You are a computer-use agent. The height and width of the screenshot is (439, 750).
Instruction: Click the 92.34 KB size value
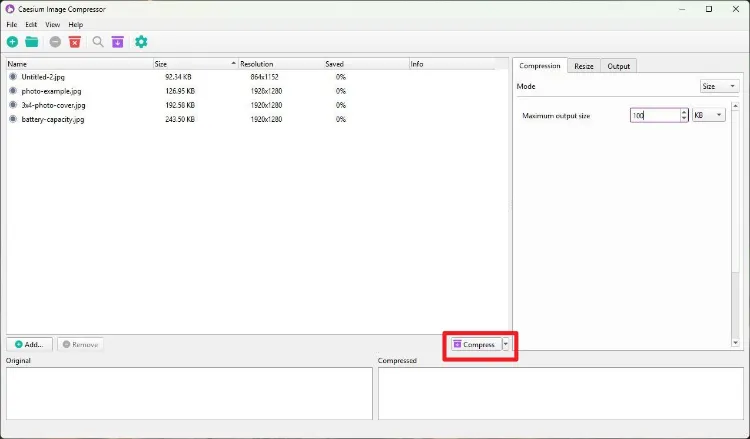pos(178,77)
